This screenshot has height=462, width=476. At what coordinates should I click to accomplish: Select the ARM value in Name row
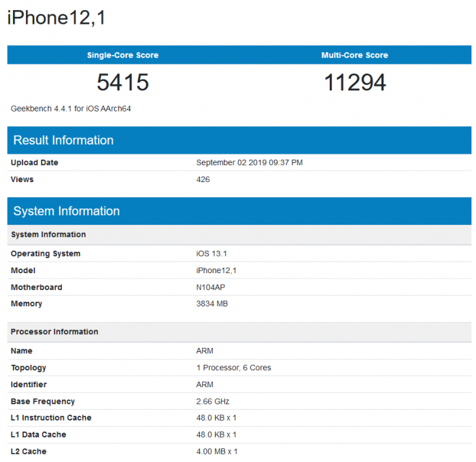click(x=205, y=351)
